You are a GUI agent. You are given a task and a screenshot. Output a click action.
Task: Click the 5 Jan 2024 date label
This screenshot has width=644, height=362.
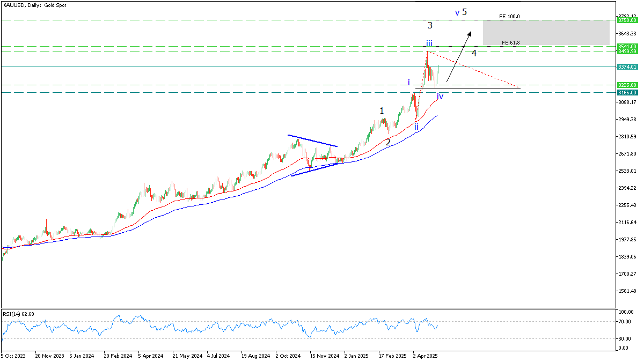[x=82, y=356]
